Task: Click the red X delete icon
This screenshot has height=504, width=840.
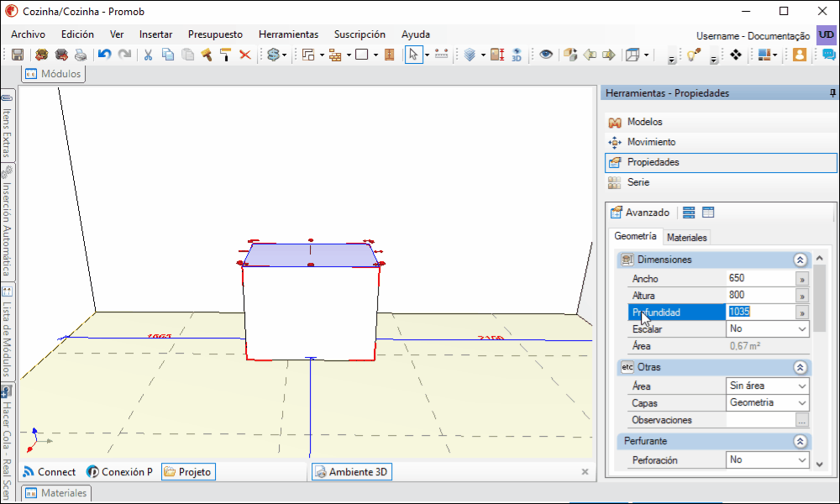Action: tap(244, 55)
